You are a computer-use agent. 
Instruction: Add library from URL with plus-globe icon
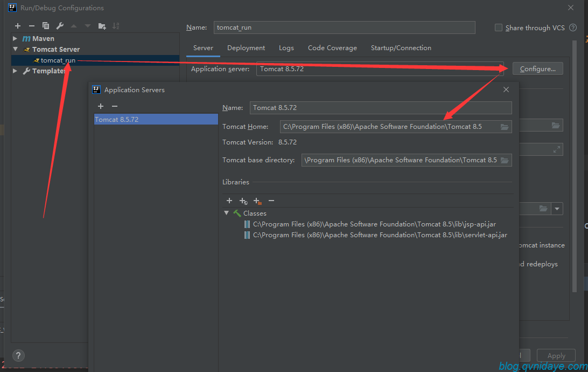coord(243,201)
